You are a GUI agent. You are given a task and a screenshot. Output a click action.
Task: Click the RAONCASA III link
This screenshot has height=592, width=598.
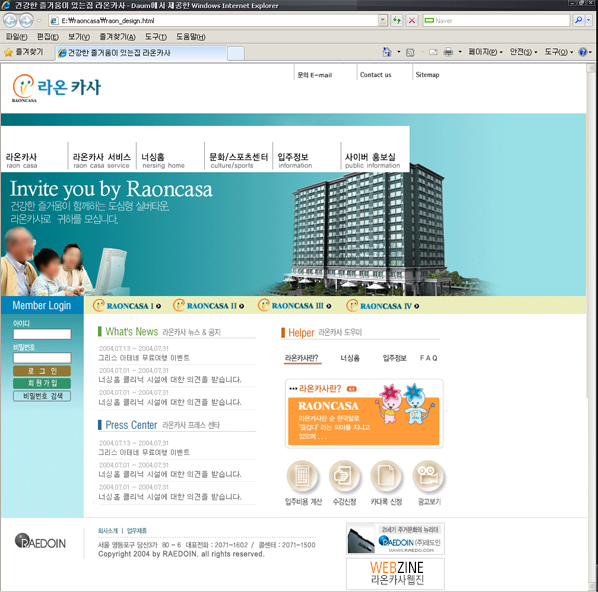point(294,306)
